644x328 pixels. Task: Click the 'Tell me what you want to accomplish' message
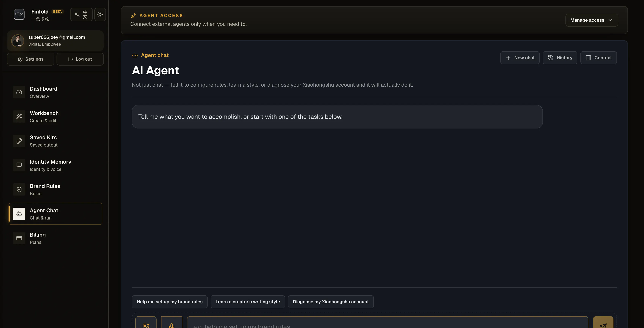(x=337, y=117)
